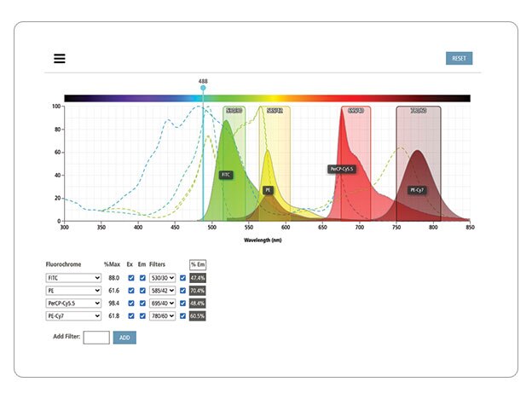The height and width of the screenshot is (399, 532).
Task: Click the Wavelength (nm) axis label
Action: (x=263, y=240)
